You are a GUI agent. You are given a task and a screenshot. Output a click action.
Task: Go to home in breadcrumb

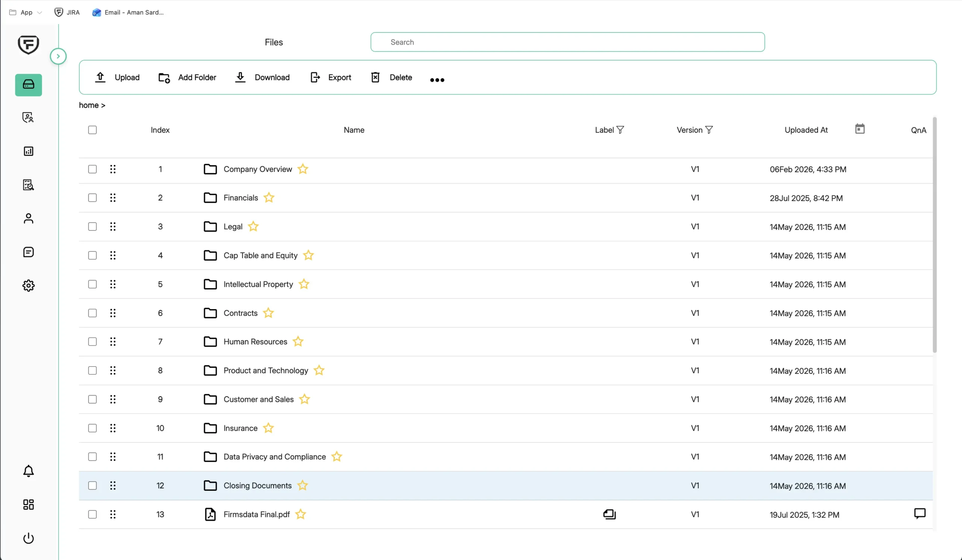[89, 105]
